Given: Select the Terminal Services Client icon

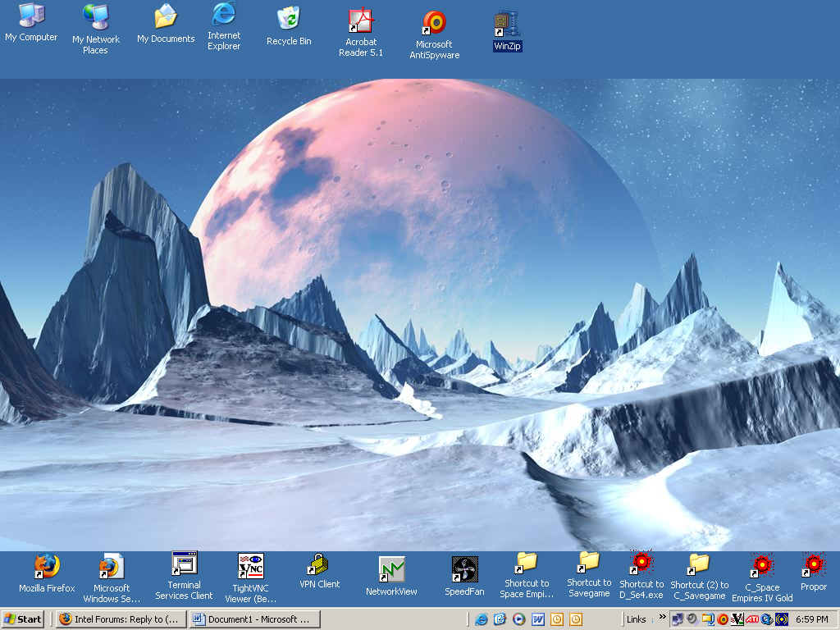Looking at the screenshot, I should [184, 564].
